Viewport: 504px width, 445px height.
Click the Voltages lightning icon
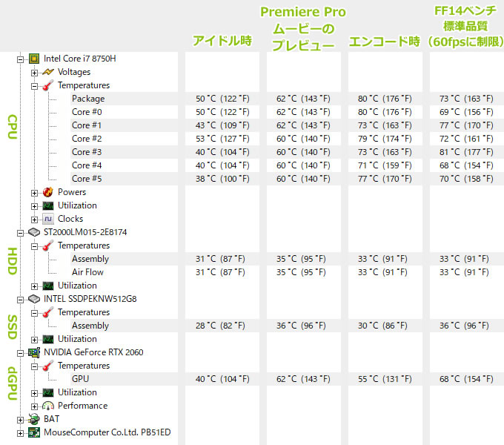click(47, 72)
